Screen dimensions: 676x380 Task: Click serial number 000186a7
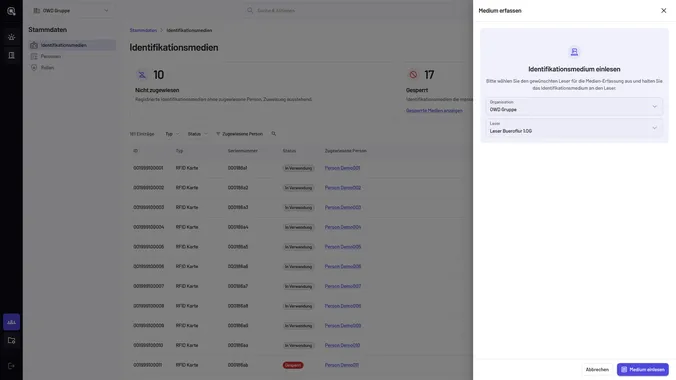238,286
